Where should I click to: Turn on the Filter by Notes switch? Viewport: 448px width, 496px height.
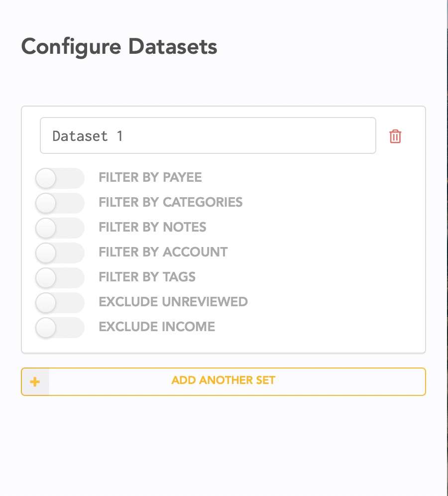(x=60, y=228)
